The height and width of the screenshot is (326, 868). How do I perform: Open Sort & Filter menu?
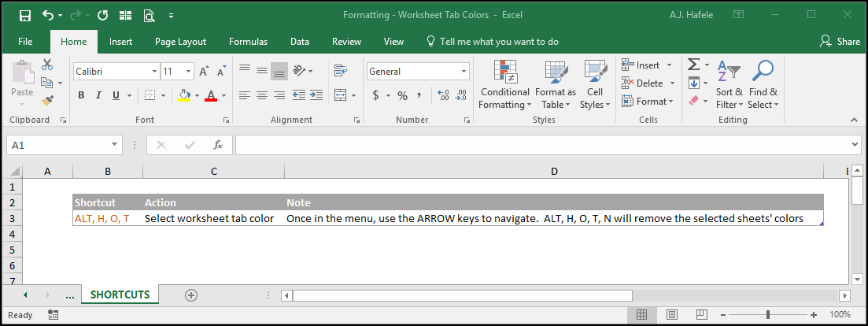[x=729, y=85]
